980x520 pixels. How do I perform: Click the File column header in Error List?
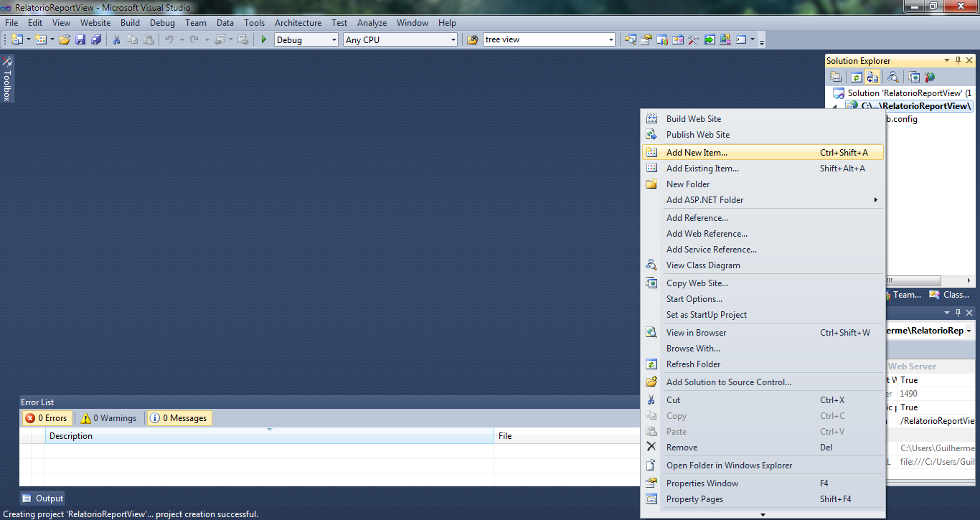[x=566, y=436]
